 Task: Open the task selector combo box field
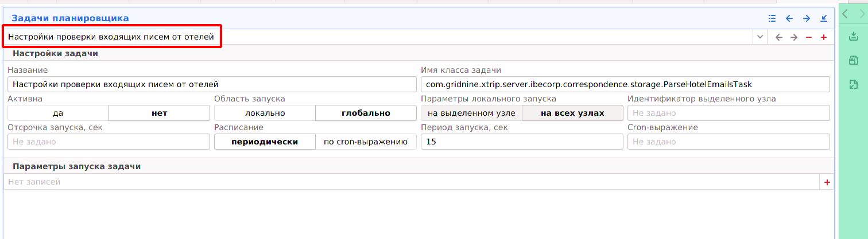379,37
